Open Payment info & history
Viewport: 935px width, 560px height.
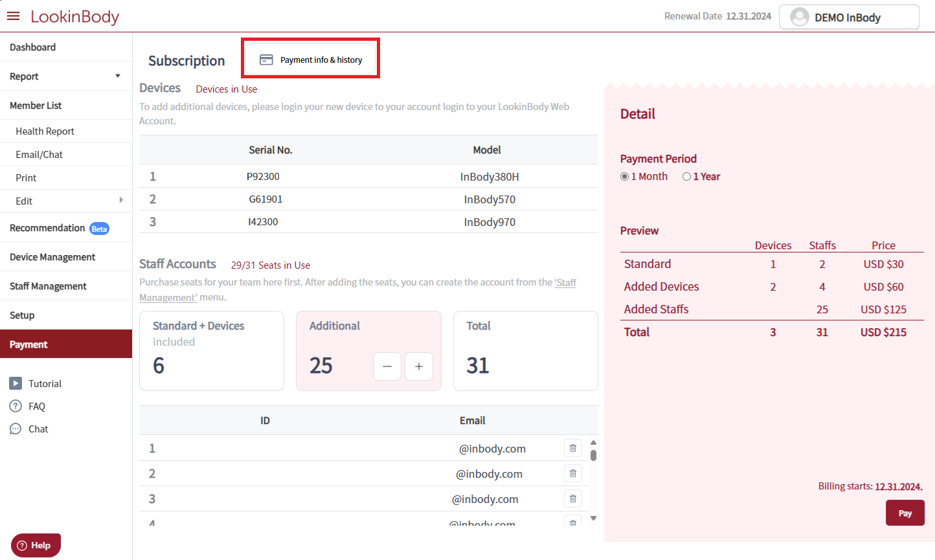click(311, 60)
